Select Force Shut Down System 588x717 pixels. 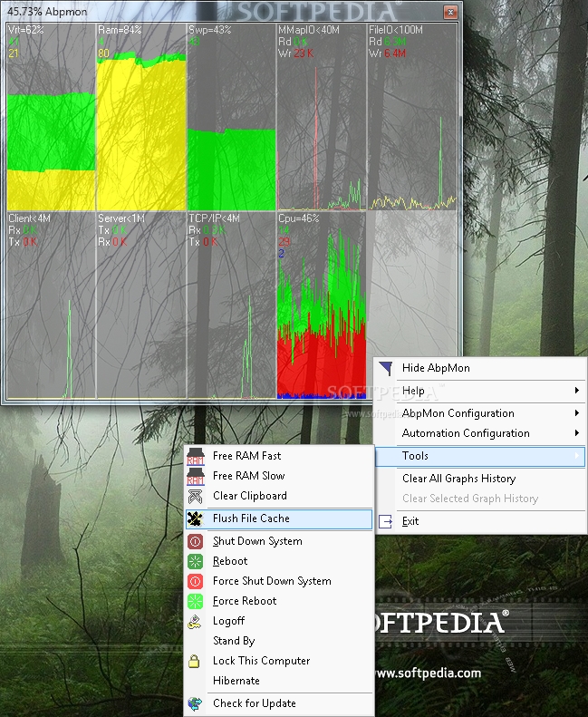pos(279,581)
